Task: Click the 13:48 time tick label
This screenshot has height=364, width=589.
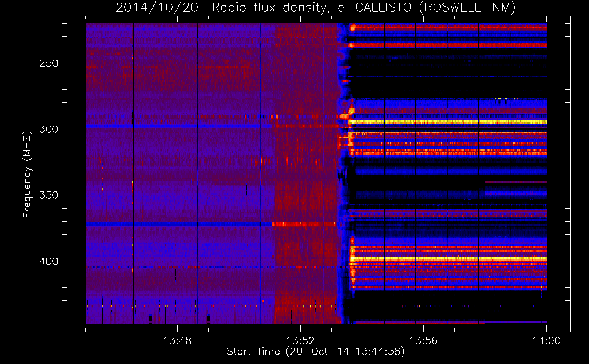Action: click(177, 341)
